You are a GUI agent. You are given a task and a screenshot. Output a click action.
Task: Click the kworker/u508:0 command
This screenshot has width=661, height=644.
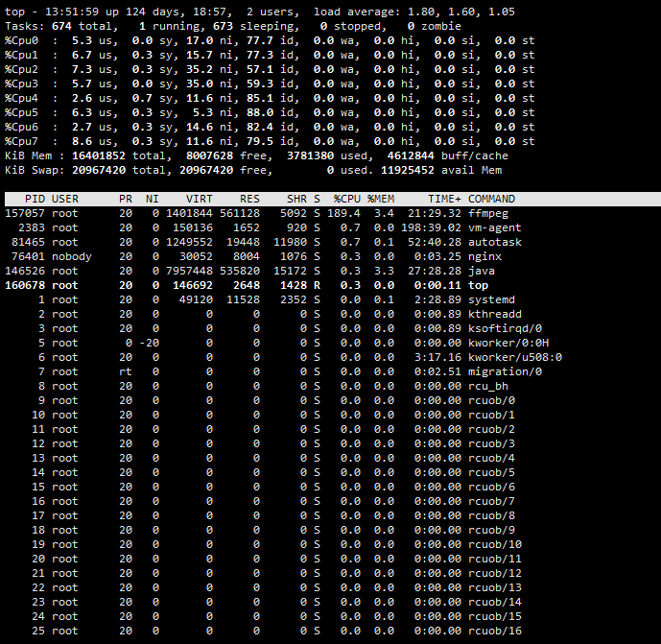(x=515, y=357)
